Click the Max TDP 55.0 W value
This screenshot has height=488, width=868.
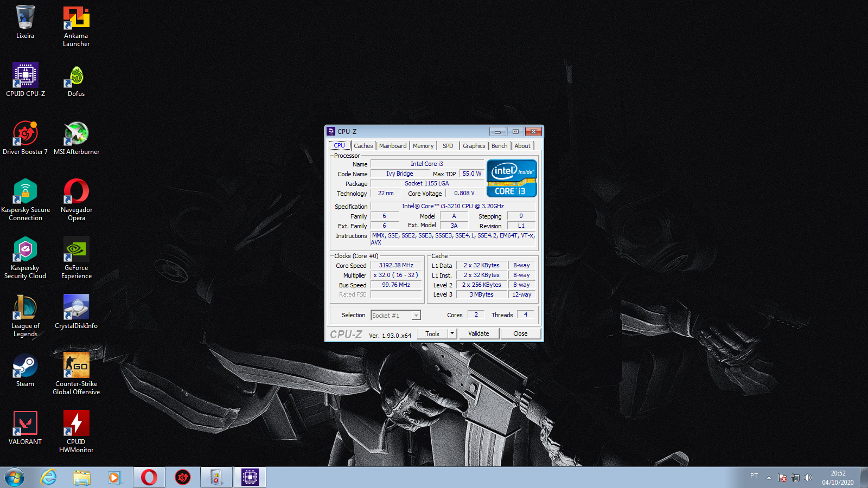(x=471, y=174)
